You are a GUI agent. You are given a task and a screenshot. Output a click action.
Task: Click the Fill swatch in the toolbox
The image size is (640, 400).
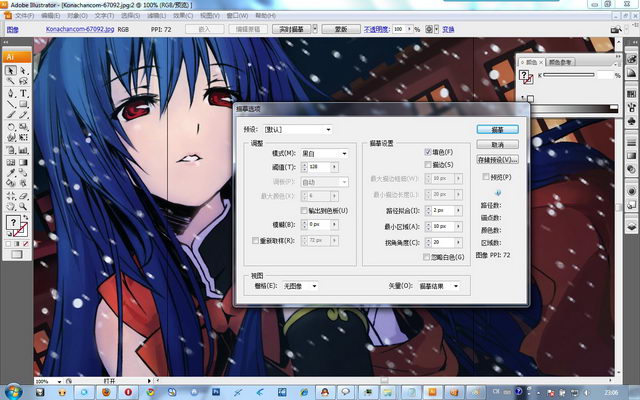pos(13,222)
